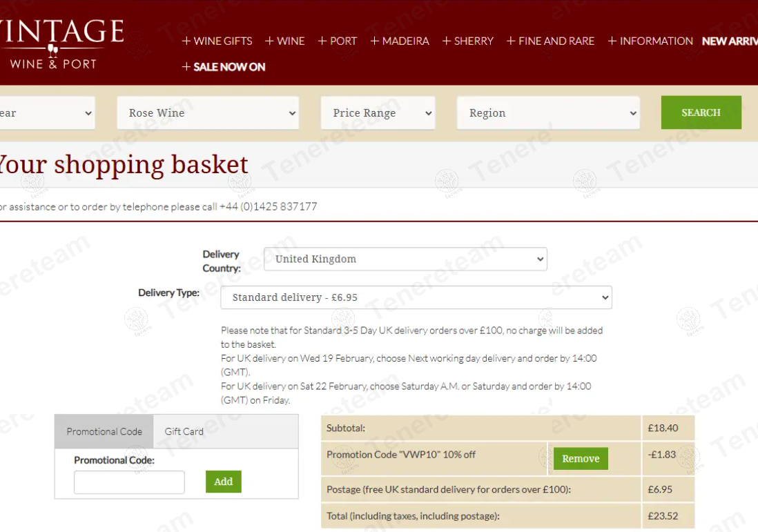
Task: Open the Wine Gifts menu
Action: [217, 41]
